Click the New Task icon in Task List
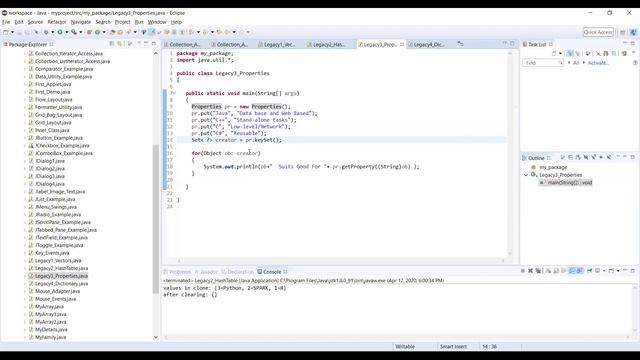The image size is (640, 360). pyautogui.click(x=553, y=53)
